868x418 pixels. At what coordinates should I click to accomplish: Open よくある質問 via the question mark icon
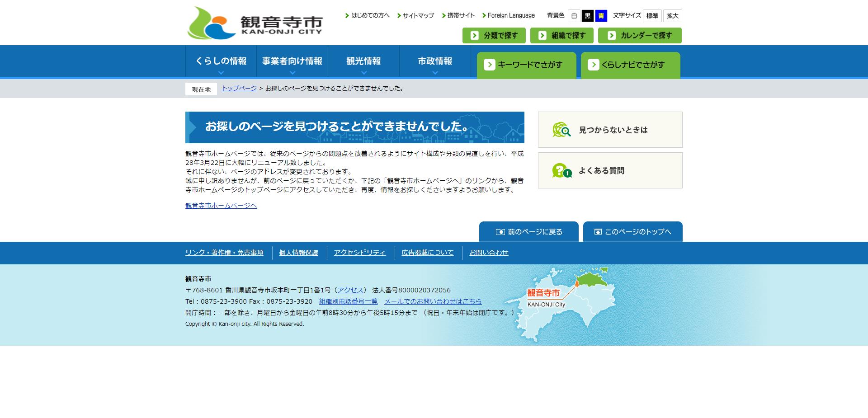coord(561,170)
